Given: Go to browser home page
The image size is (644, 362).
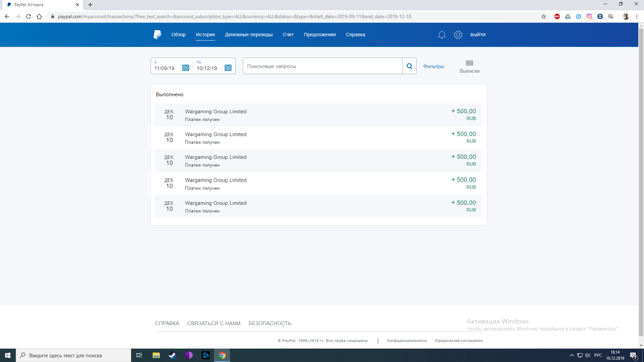Looking at the screenshot, I should [39, 16].
